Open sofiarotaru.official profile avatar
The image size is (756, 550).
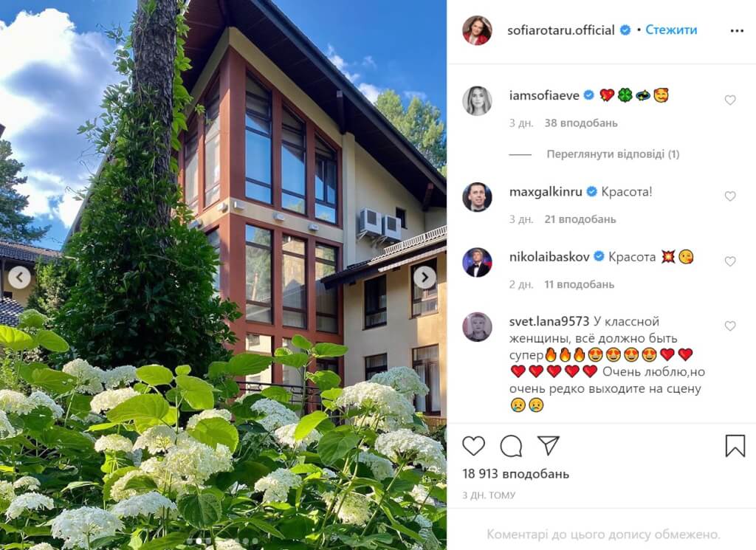(477, 30)
